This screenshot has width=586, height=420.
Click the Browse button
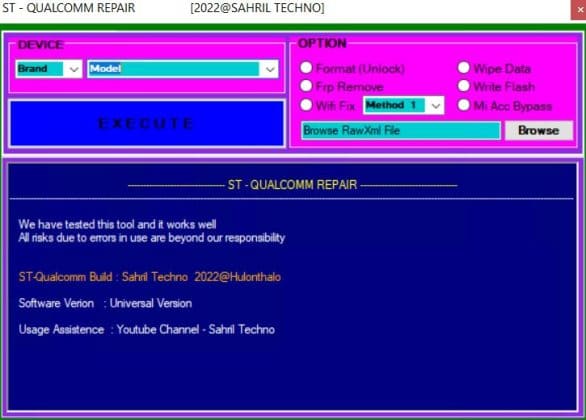click(539, 130)
